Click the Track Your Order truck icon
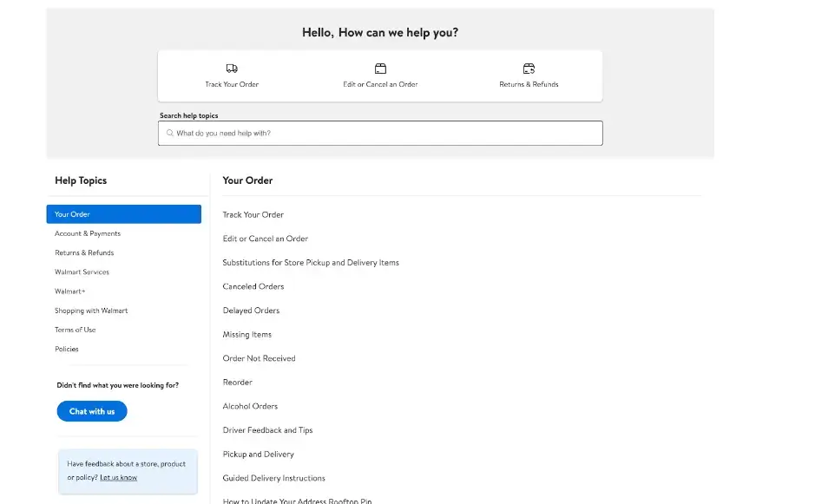Image resolution: width=815 pixels, height=504 pixels. 232,69
